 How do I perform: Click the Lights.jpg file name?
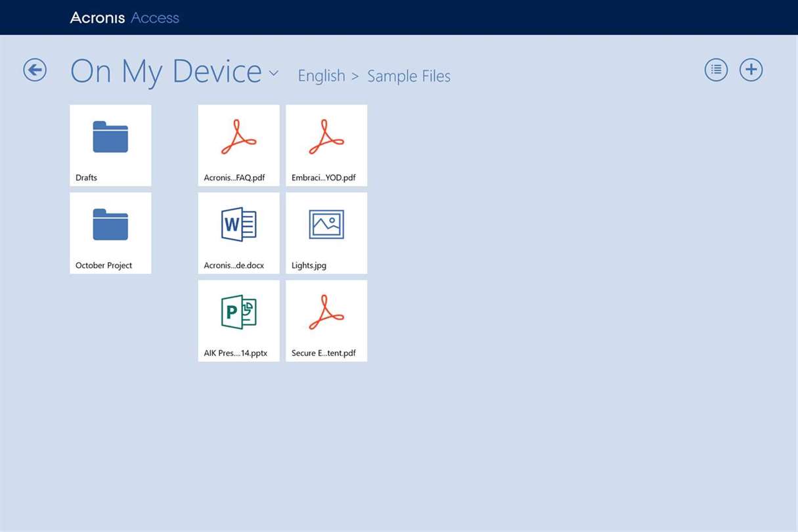coord(309,265)
